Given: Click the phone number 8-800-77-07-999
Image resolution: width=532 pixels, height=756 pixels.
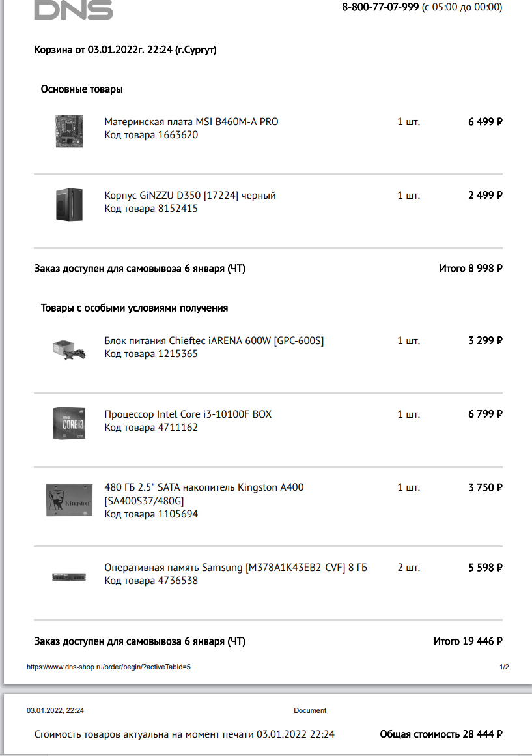Looking at the screenshot, I should tap(380, 7).
